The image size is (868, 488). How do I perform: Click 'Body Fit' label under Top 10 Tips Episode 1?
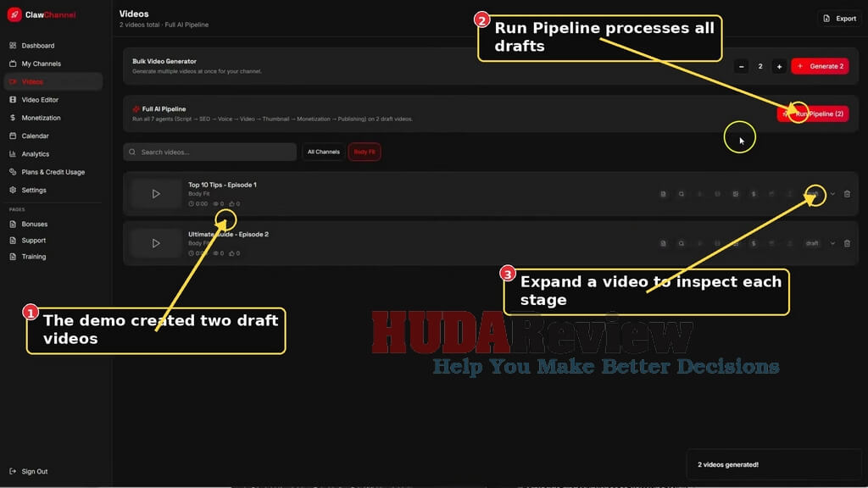198,194
